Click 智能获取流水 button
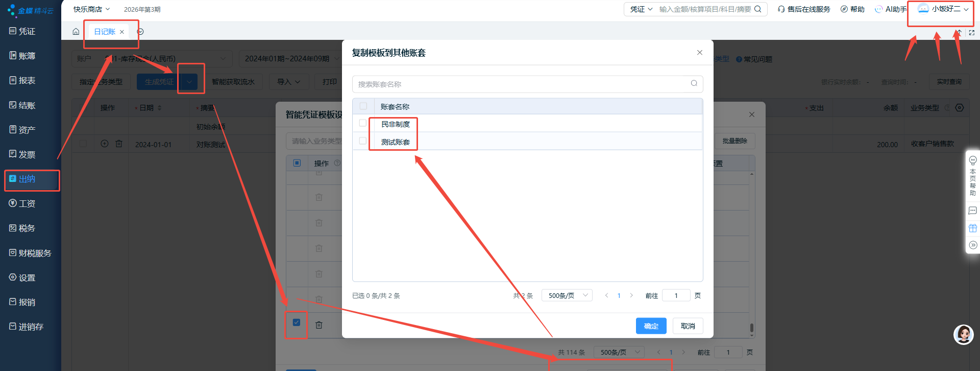Screen dimensions: 980x371 click(233, 82)
